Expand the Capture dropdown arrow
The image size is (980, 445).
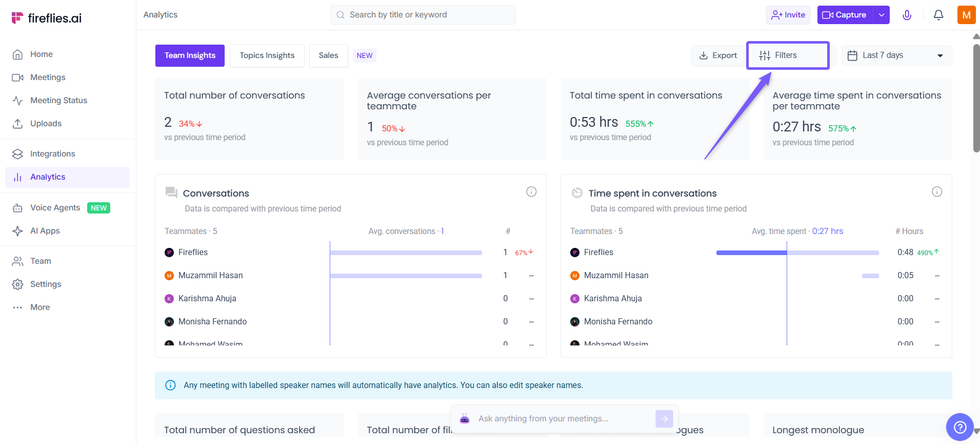pos(881,15)
